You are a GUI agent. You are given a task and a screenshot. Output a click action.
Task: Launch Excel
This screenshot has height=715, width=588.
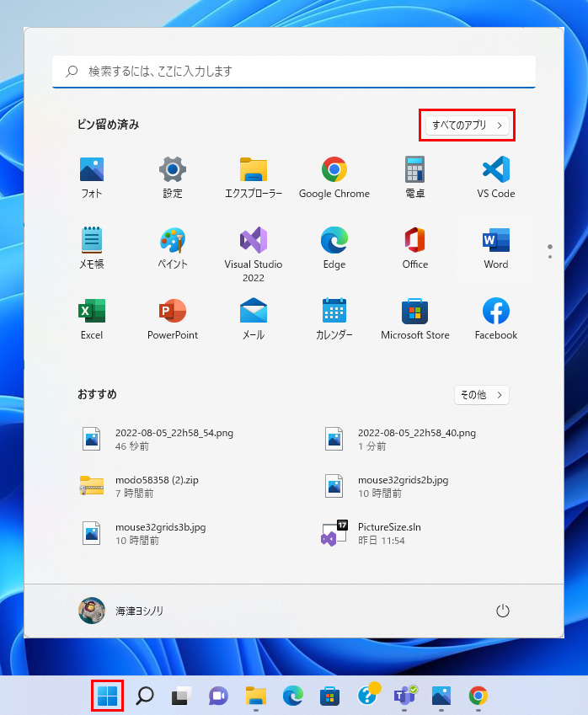click(92, 318)
